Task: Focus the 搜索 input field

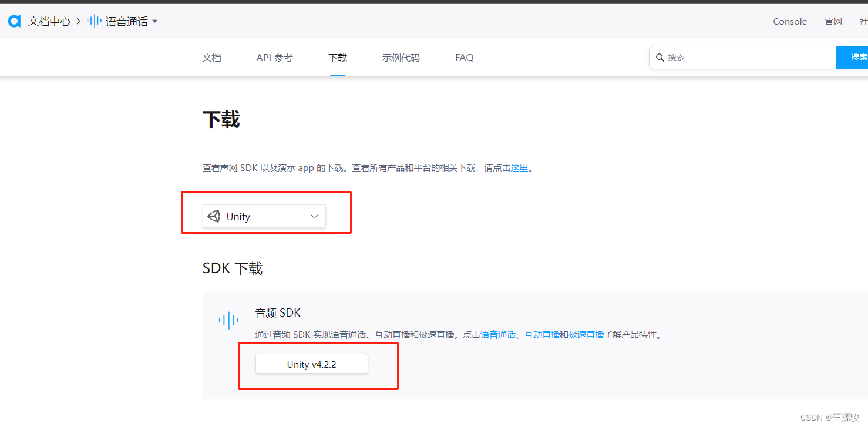Action: pos(743,58)
